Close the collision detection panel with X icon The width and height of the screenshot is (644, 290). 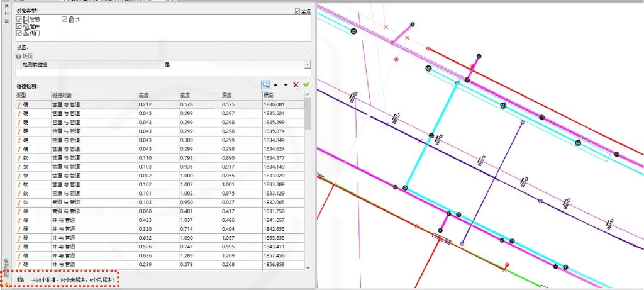[x=6, y=6]
